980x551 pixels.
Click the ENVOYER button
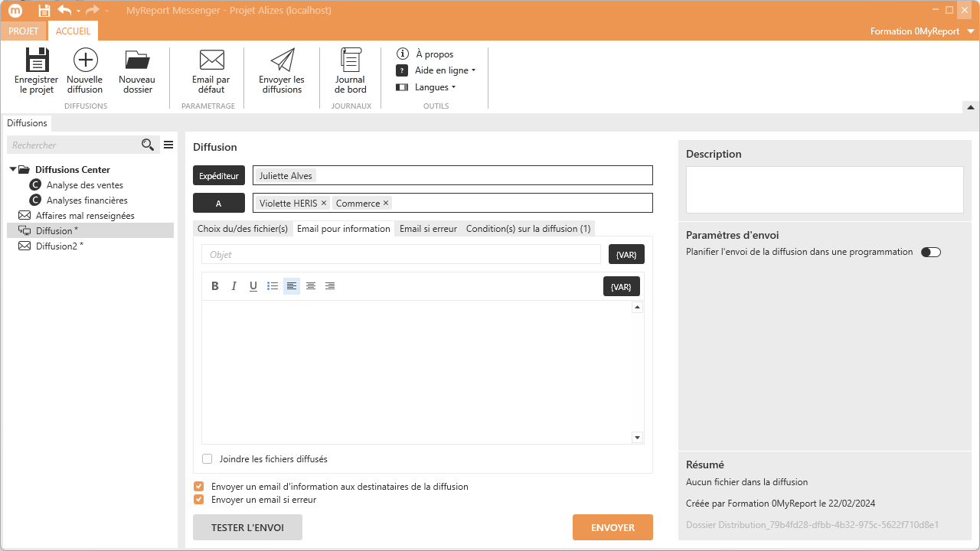pos(612,527)
